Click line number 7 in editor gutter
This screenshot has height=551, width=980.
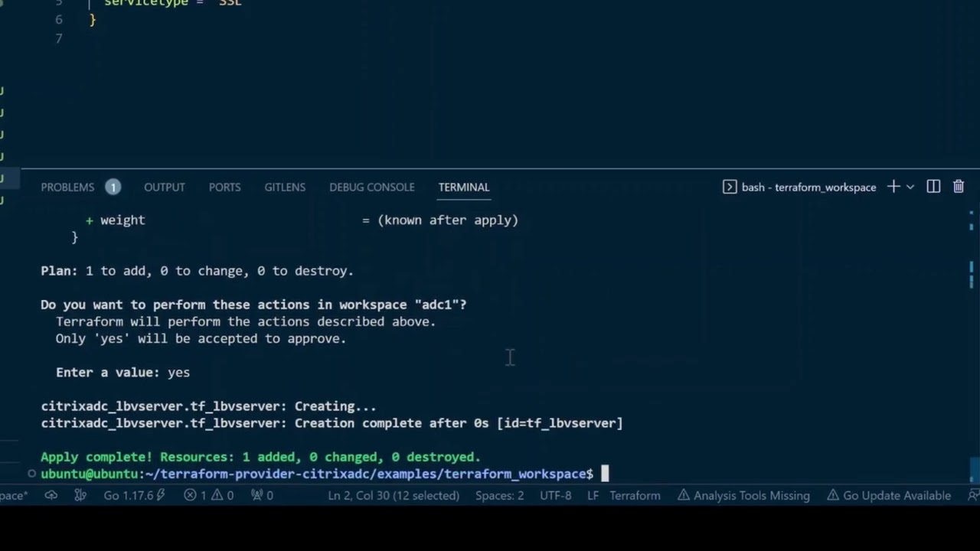click(59, 37)
